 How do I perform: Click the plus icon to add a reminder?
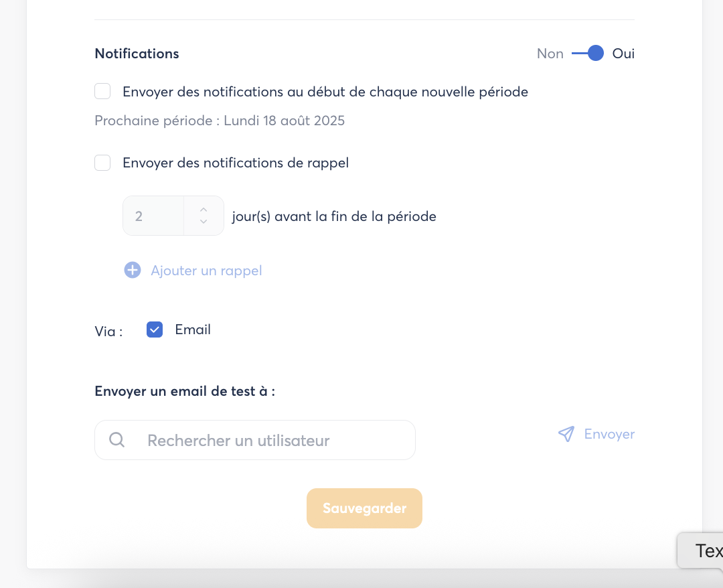coord(133,271)
